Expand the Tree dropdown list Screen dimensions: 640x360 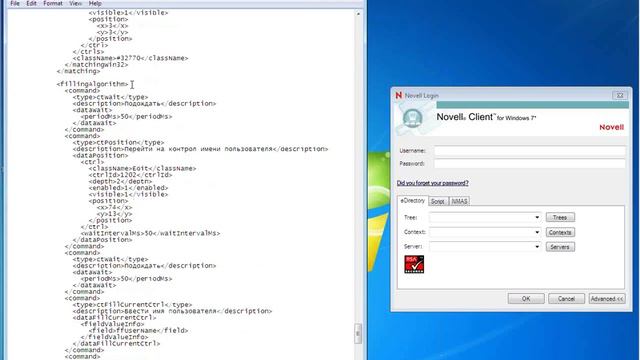click(x=537, y=218)
